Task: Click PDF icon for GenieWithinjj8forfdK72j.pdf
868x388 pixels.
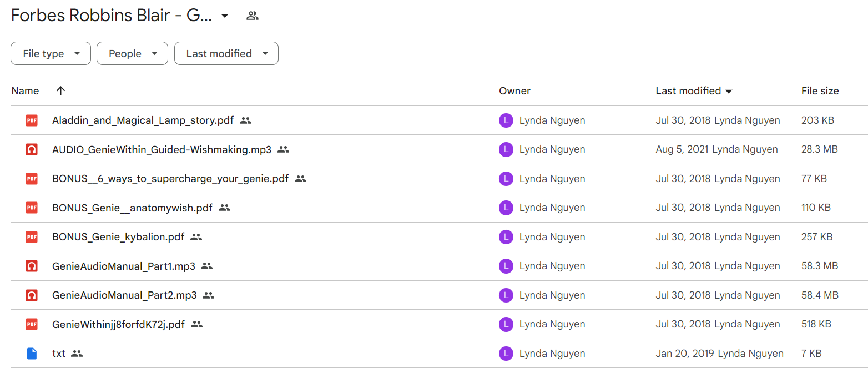Action: tap(32, 324)
